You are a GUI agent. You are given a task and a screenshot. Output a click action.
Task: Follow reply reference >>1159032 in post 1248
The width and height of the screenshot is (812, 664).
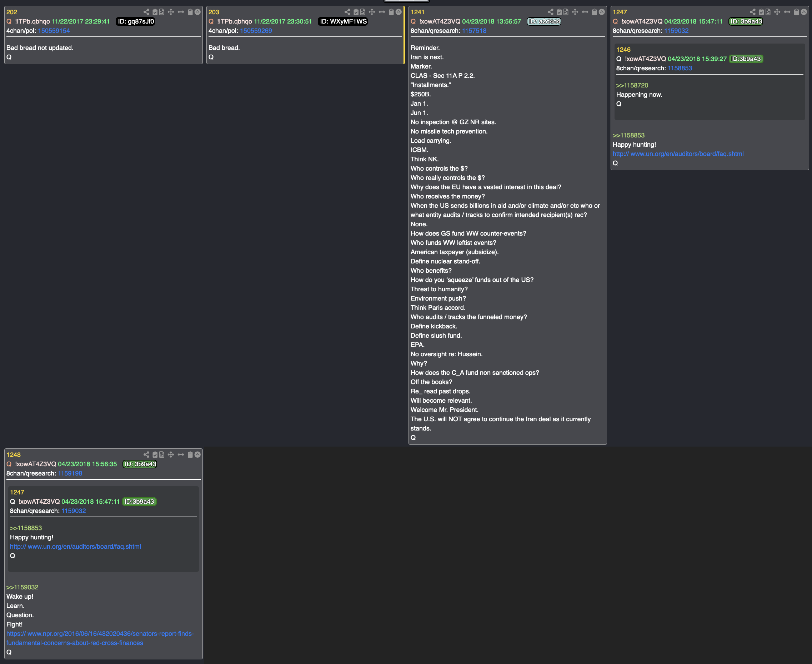(x=22, y=587)
